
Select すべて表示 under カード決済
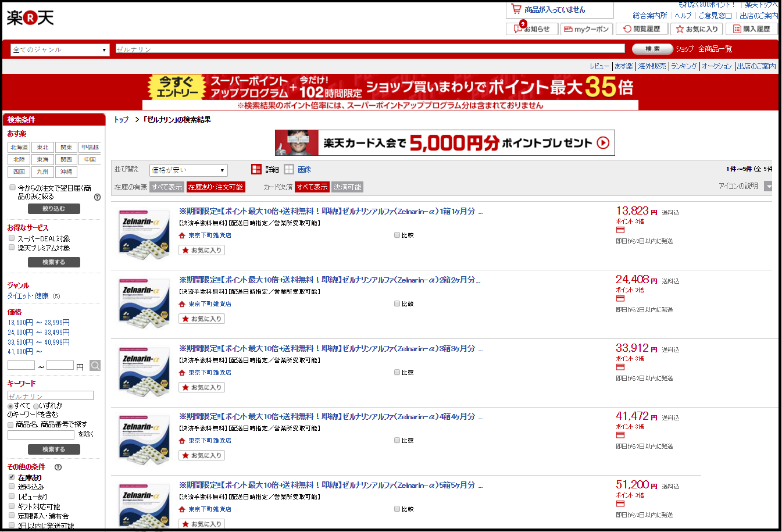pos(312,187)
